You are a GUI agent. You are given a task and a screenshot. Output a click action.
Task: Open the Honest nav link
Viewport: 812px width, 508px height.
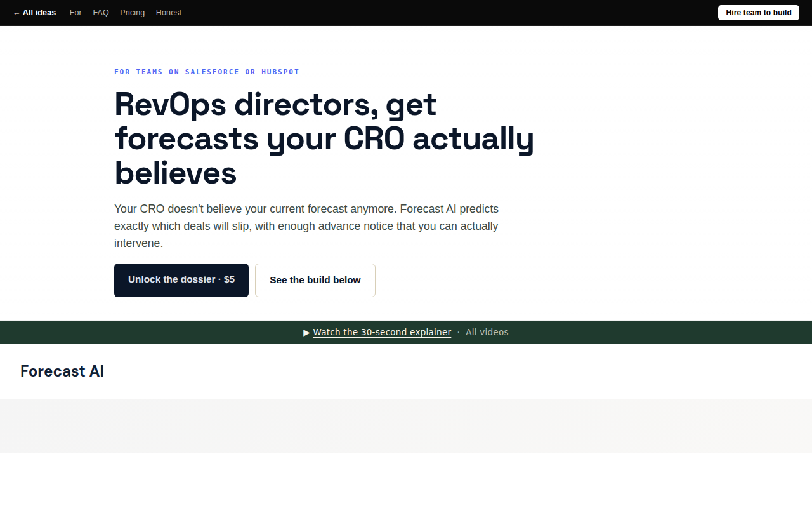pos(169,13)
